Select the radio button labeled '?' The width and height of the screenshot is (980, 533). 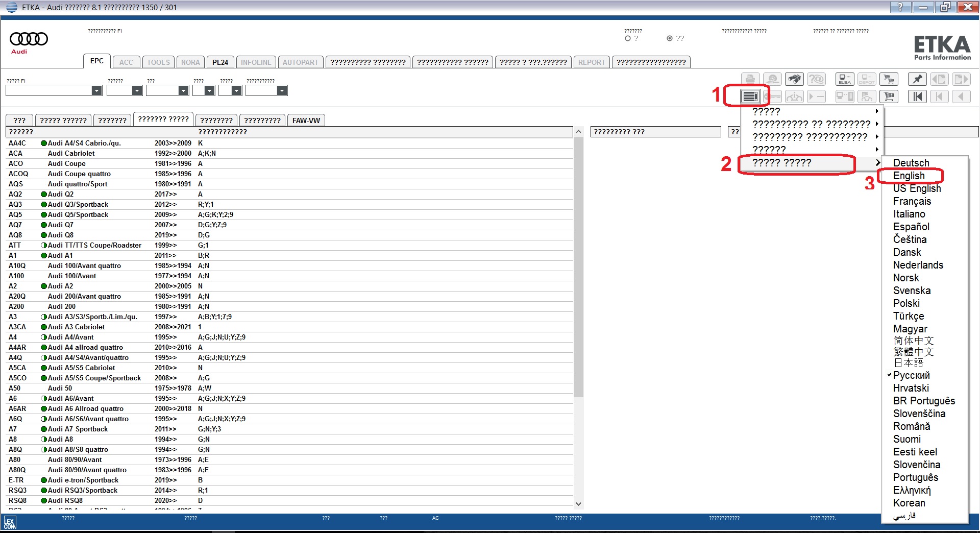point(628,38)
